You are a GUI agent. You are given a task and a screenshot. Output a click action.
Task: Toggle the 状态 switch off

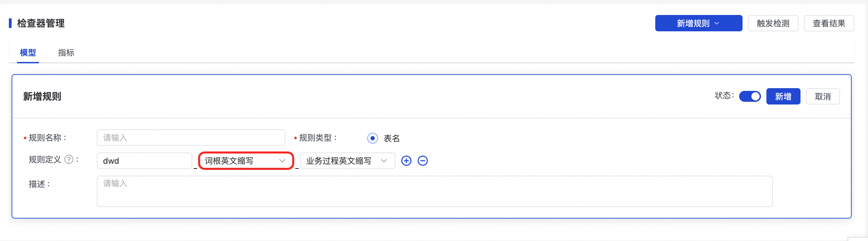pos(750,96)
